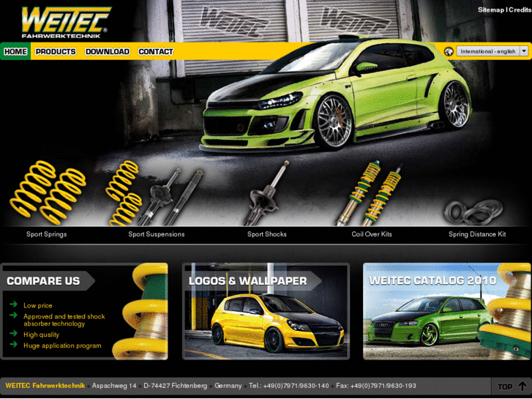Image resolution: width=532 pixels, height=399 pixels.
Task: Click the Sport Springs label
Action: click(x=47, y=234)
